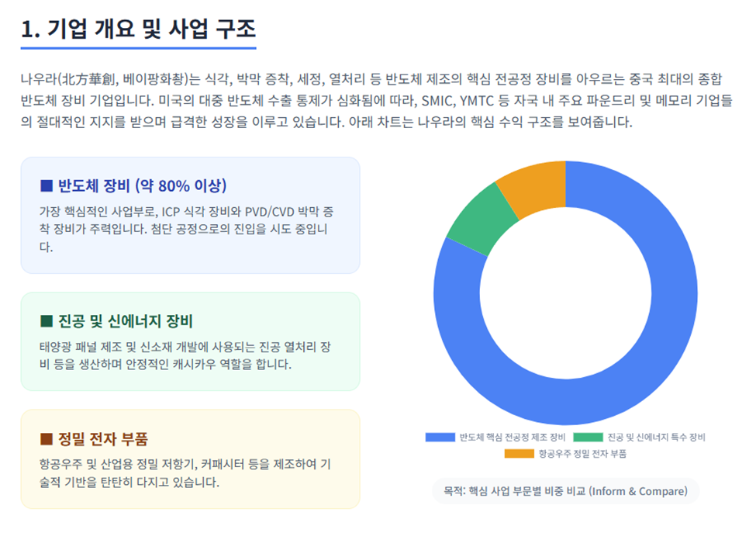Image resolution: width=756 pixels, height=533 pixels.
Task: Click the ICP 식각 장비 description text
Action: coord(187,229)
